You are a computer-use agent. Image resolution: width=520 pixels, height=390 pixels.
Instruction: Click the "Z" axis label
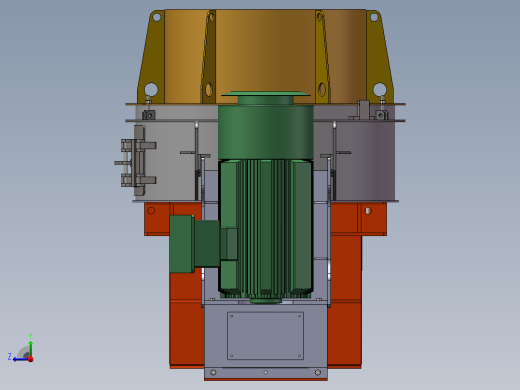[10, 357]
